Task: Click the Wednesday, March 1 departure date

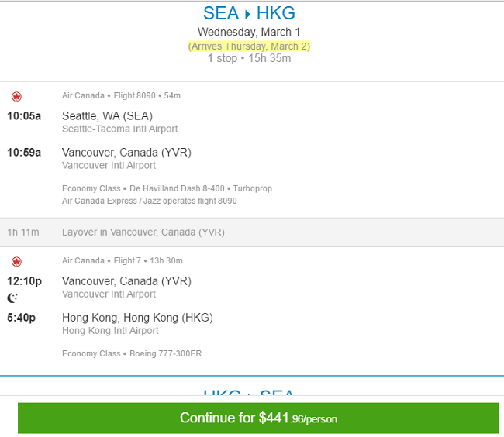Action: (x=249, y=32)
